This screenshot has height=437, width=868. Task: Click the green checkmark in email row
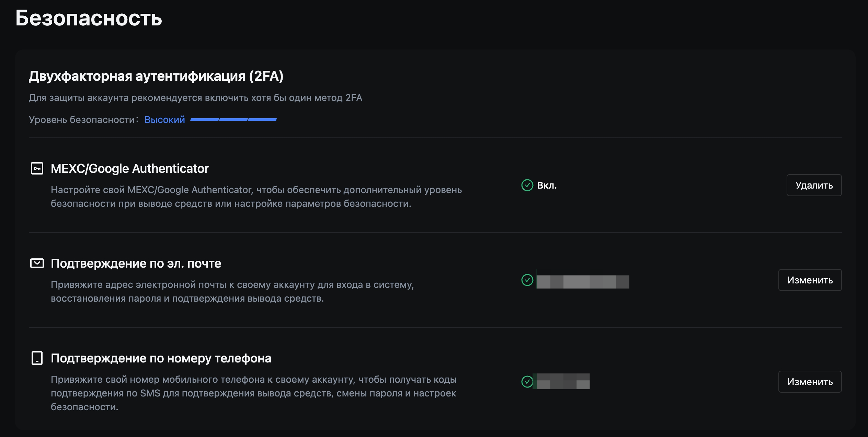click(x=527, y=280)
